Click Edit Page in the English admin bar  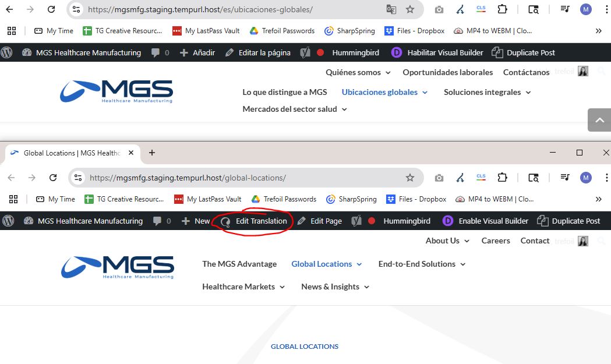pos(320,221)
